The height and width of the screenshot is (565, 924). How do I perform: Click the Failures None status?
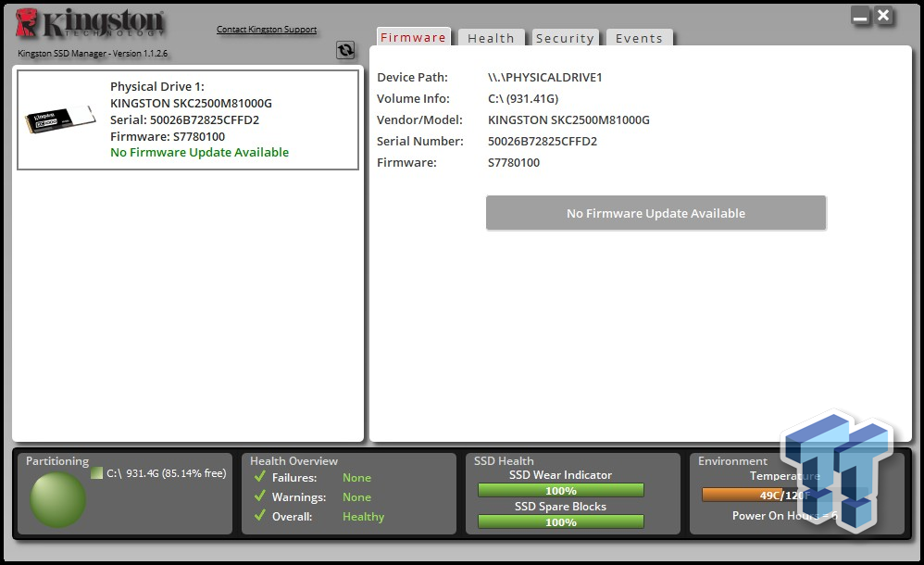357,478
